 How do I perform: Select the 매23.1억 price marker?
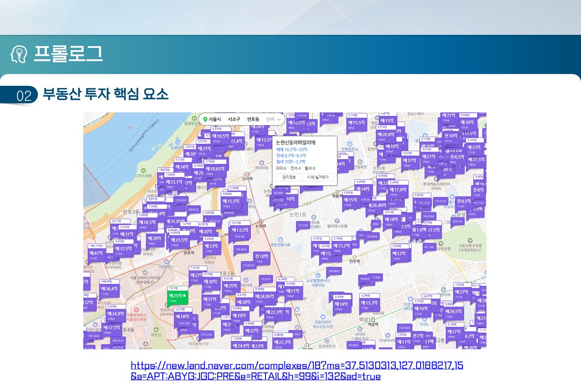click(174, 183)
